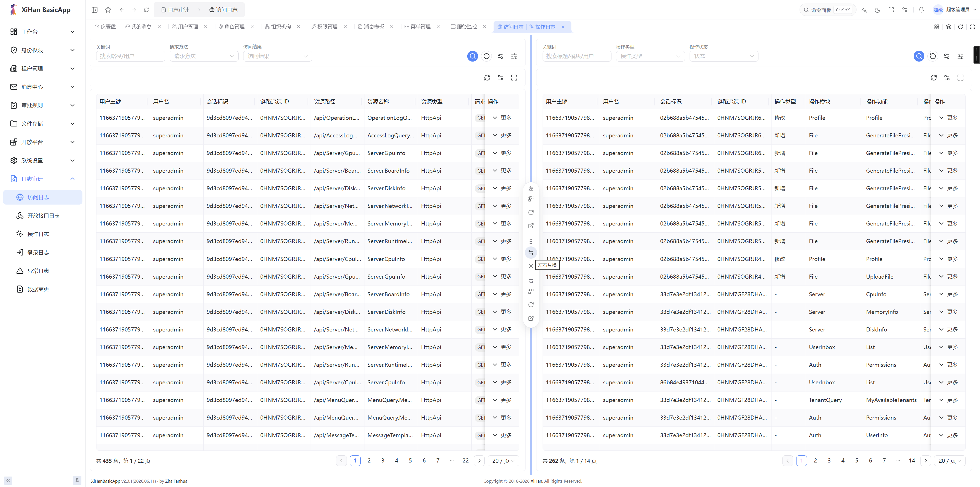Click 日志审计 breadcrumb

(175, 10)
